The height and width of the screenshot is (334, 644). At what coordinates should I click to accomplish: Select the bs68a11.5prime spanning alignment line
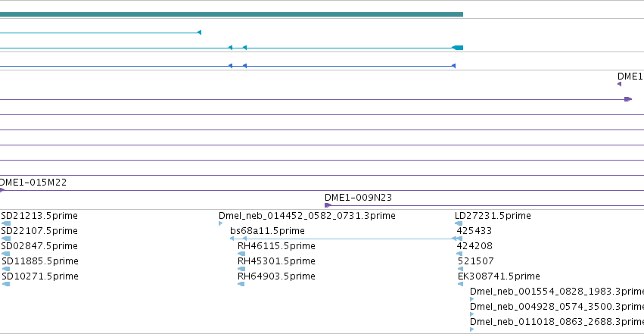[x=346, y=239]
